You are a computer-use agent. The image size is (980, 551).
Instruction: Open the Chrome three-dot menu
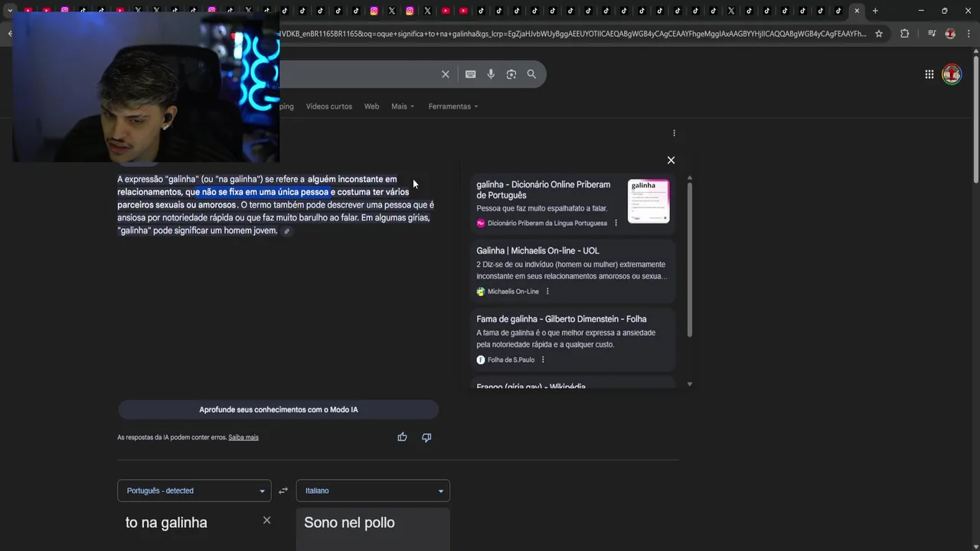pyautogui.click(x=969, y=34)
